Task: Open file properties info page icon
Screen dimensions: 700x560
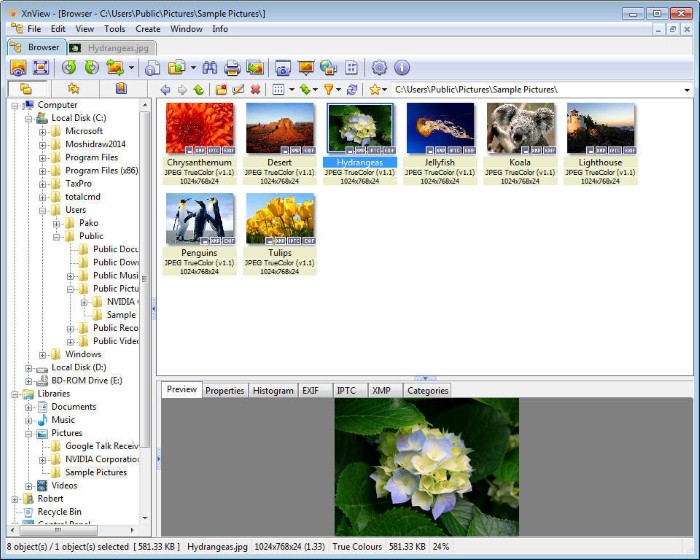Action: [x=153, y=68]
